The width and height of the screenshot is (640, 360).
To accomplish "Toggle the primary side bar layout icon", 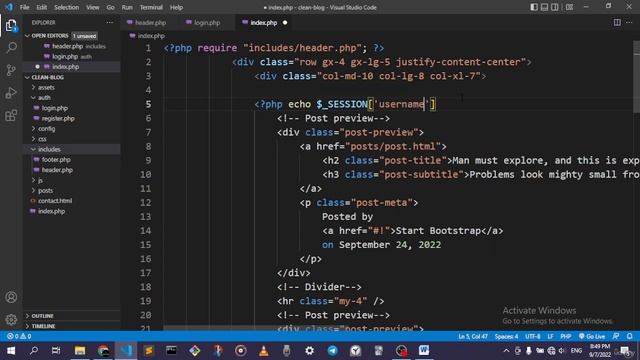I will pyautogui.click(x=534, y=7).
